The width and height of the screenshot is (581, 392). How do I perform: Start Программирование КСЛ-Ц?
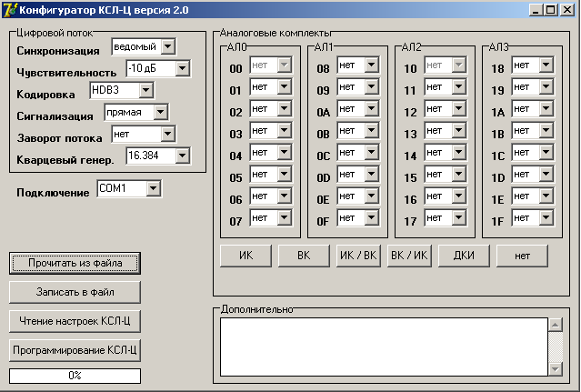(x=75, y=350)
